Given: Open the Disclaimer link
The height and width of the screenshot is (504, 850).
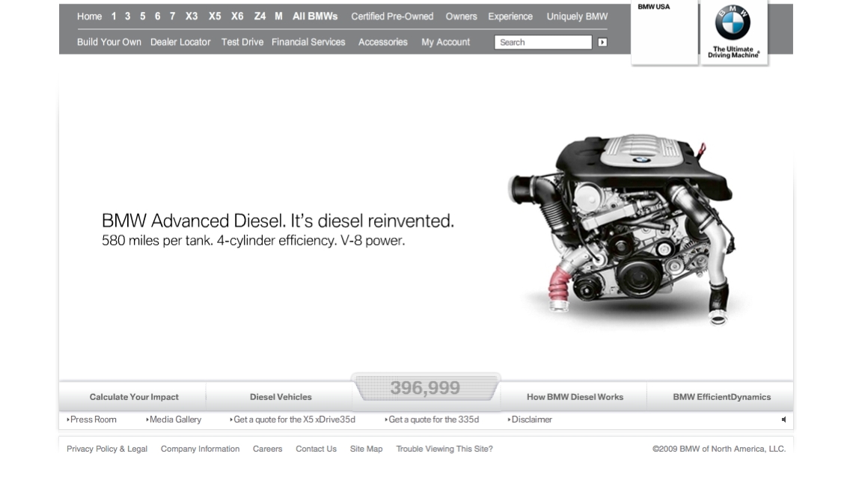Looking at the screenshot, I should [x=531, y=420].
